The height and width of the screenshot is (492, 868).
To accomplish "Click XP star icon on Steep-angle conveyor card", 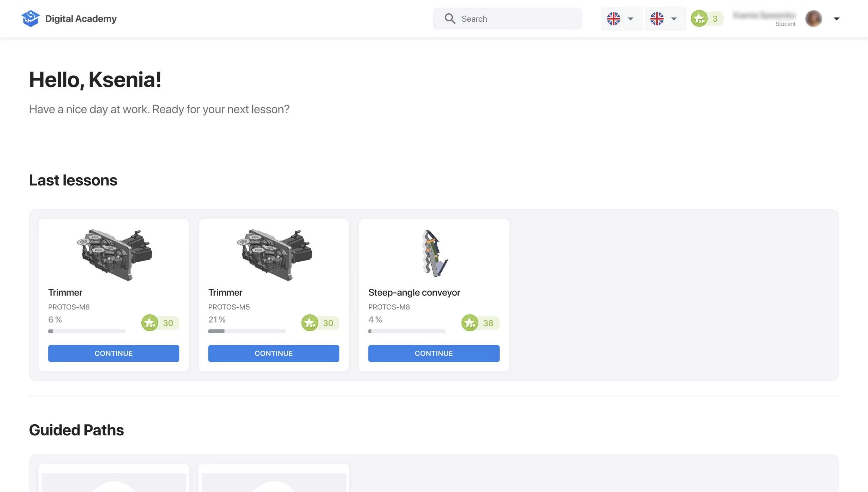I will (x=470, y=323).
